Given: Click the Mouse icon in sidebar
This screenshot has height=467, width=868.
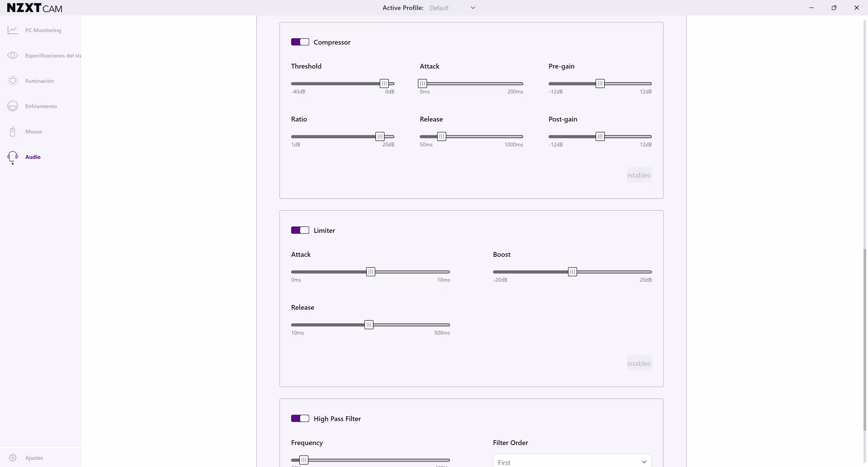Looking at the screenshot, I should (x=13, y=131).
